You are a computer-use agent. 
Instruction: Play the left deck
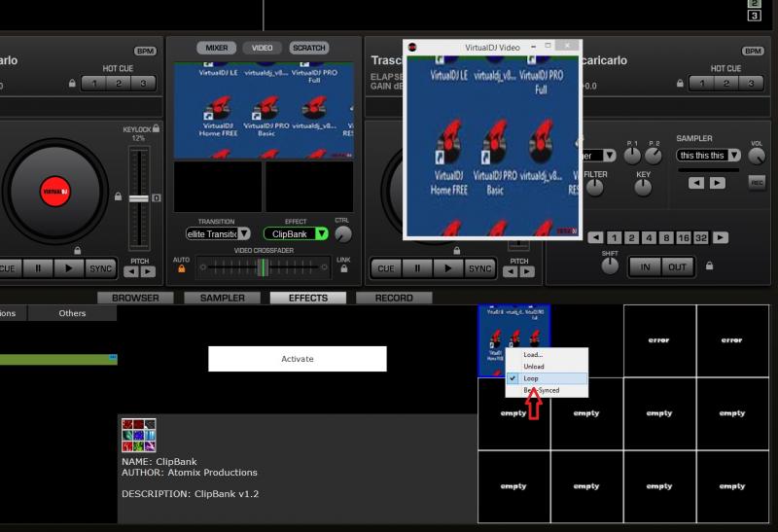tap(69, 268)
